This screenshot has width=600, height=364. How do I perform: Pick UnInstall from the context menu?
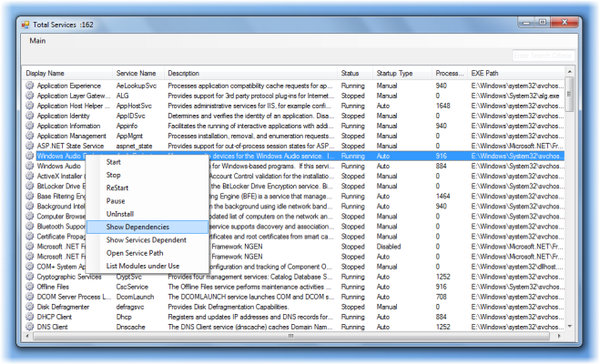118,213
